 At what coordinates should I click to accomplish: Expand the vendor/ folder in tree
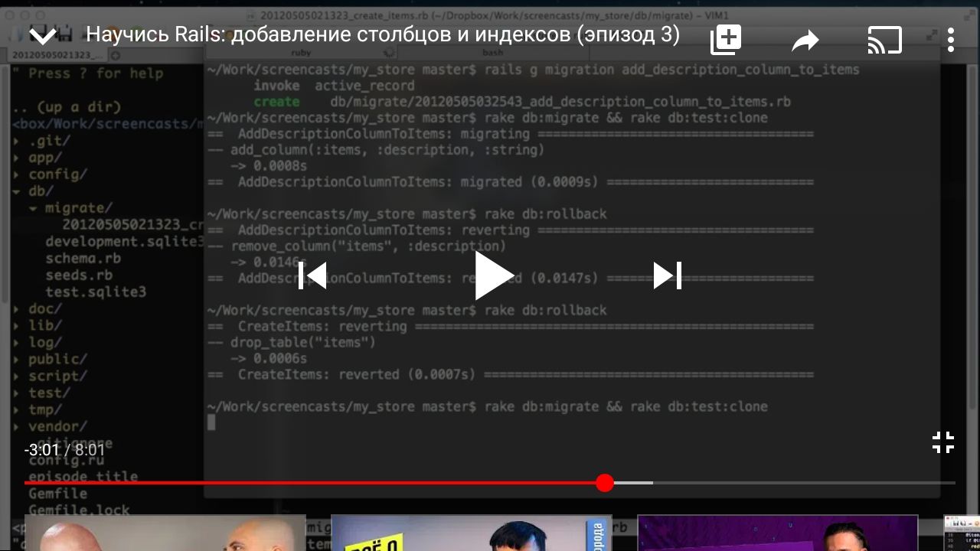pyautogui.click(x=51, y=426)
